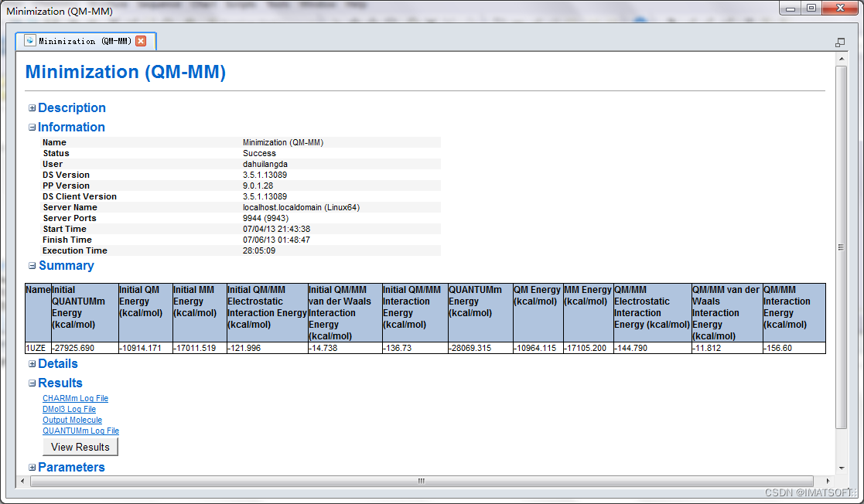Expand the Parameters section
Screen dimensions: 864x504
coord(32,468)
